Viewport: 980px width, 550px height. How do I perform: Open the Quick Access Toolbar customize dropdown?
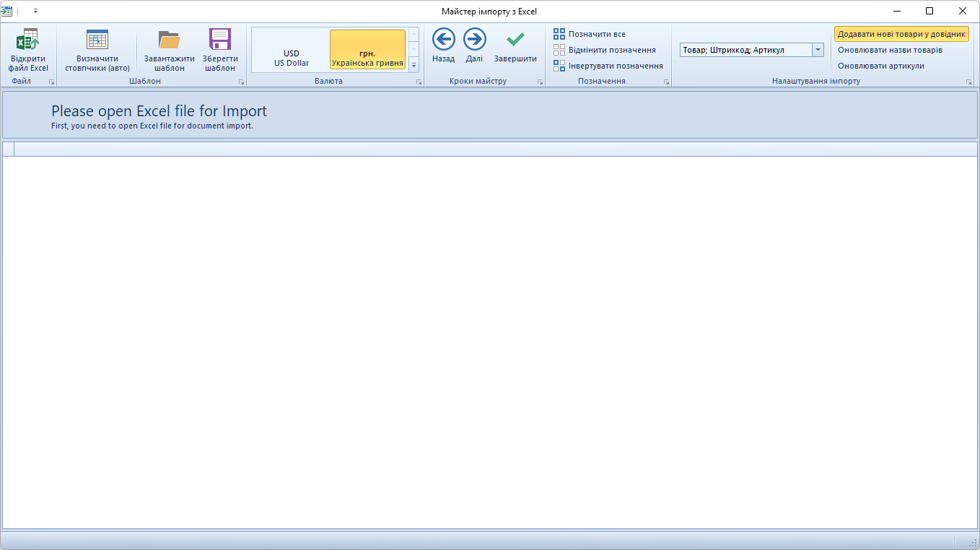35,11
